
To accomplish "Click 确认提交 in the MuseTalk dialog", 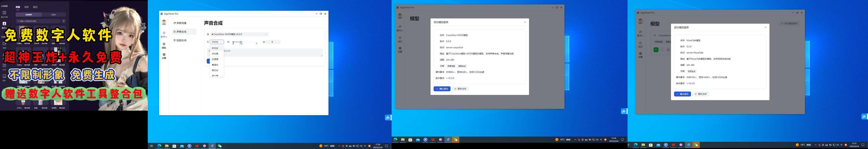I will point(682,94).
